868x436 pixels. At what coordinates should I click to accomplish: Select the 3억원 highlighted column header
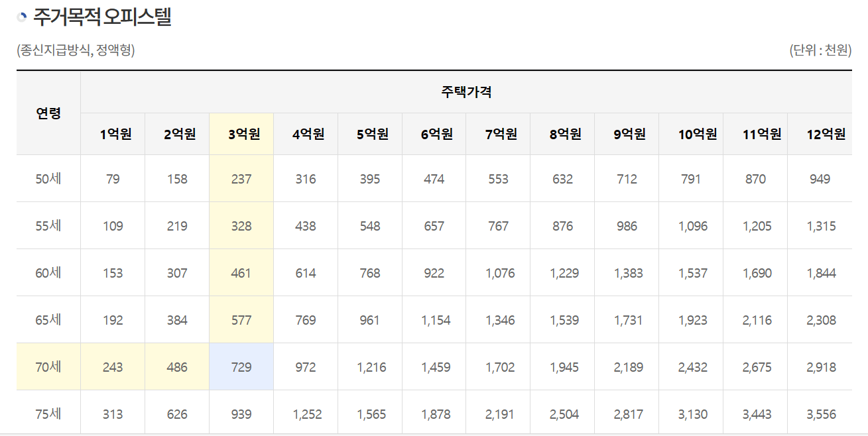point(241,133)
